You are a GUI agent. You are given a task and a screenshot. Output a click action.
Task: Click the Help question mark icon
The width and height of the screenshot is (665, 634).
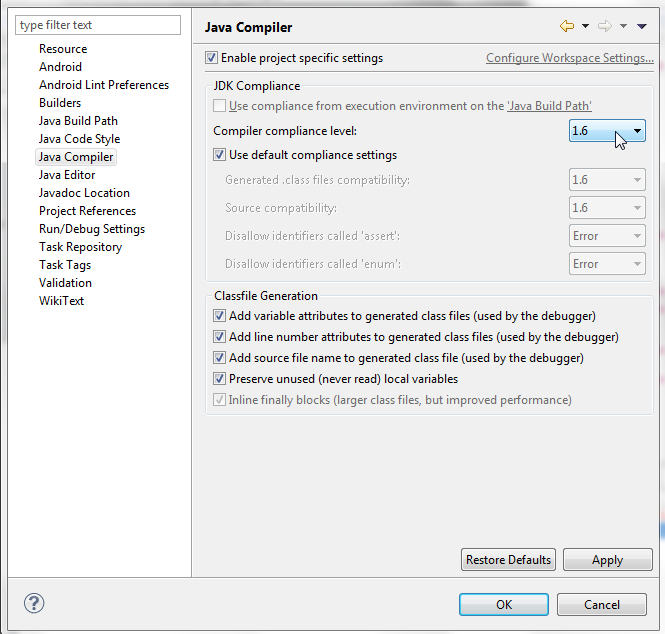coord(34,603)
